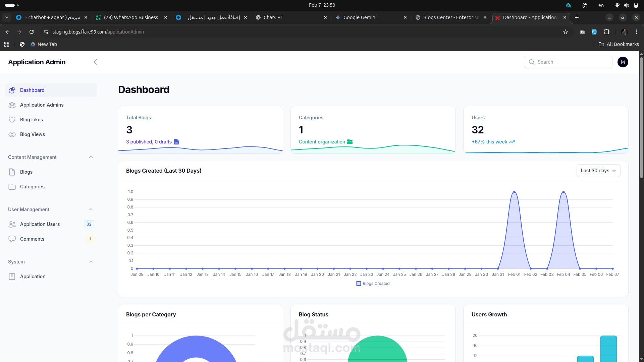Click the Blog Likes heart icon
Image resolution: width=644 pixels, height=362 pixels.
point(12,120)
